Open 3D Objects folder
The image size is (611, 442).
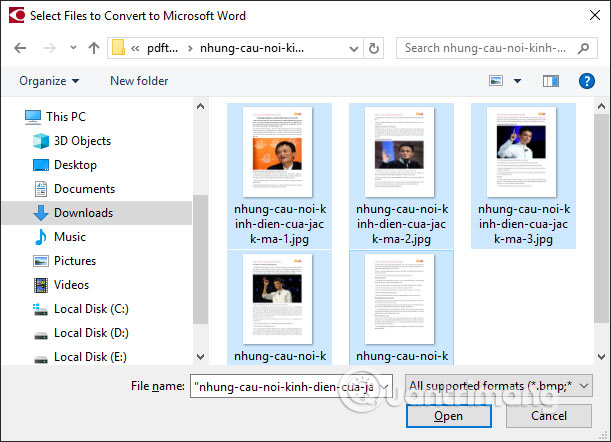pos(72,141)
